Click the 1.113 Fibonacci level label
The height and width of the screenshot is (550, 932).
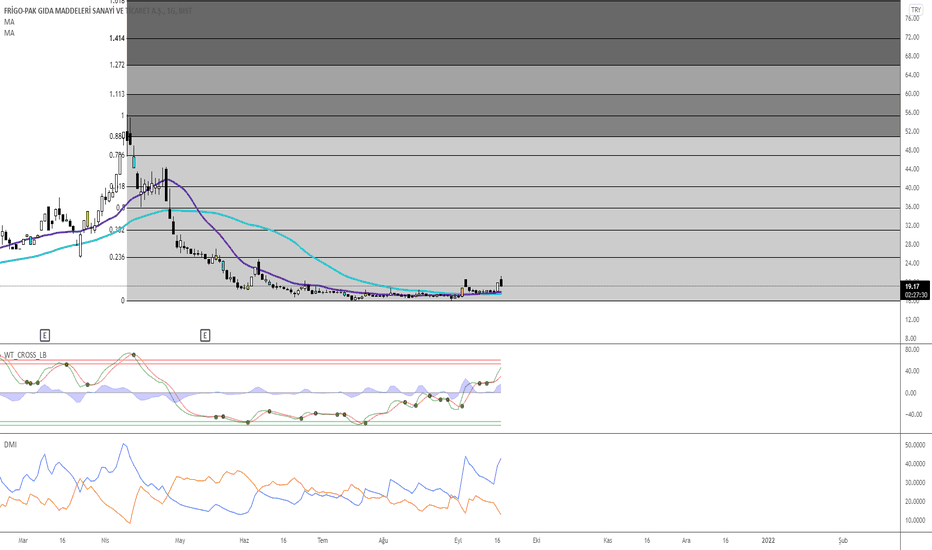point(117,94)
